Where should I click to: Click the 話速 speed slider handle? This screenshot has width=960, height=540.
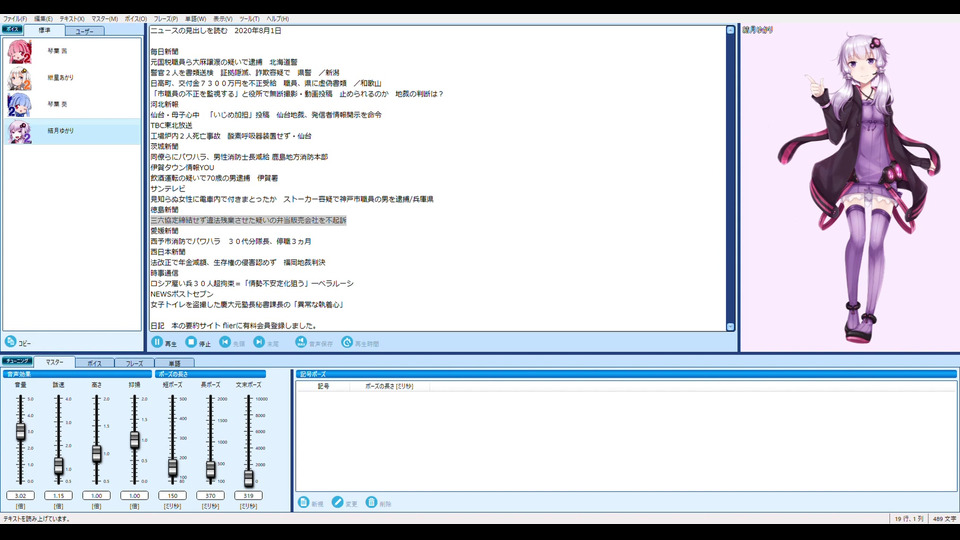point(59,466)
